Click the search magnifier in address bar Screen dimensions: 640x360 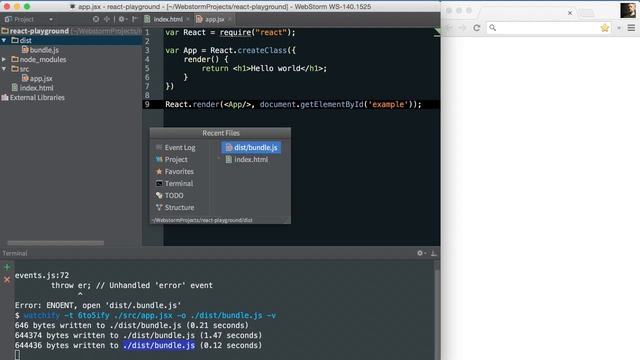point(493,28)
